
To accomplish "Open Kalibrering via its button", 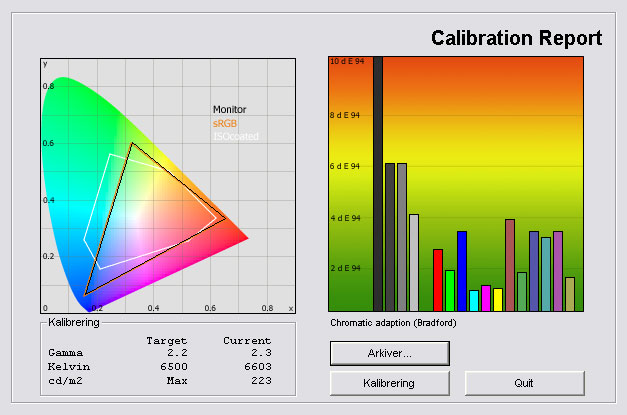I will point(390,383).
